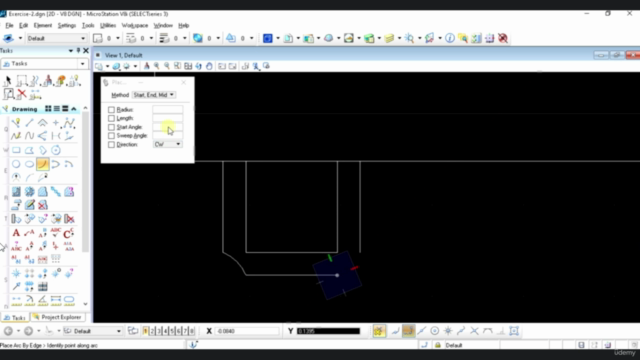
Task: Open the File menu
Action: click(9, 25)
